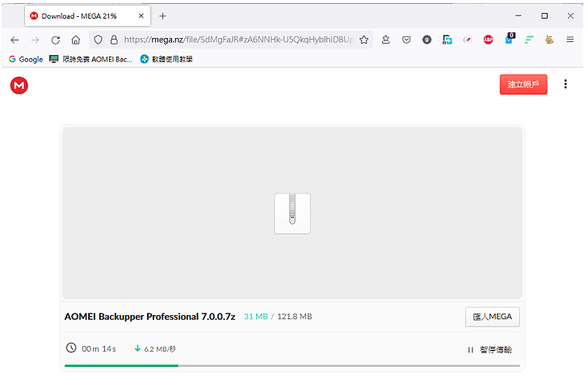
Task: Open a new browser tab
Action: 162,16
